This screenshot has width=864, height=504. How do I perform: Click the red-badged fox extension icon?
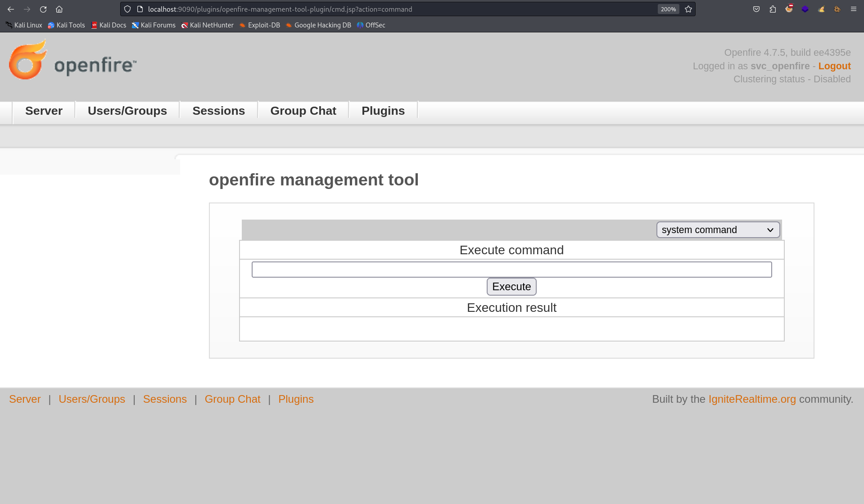[789, 9]
